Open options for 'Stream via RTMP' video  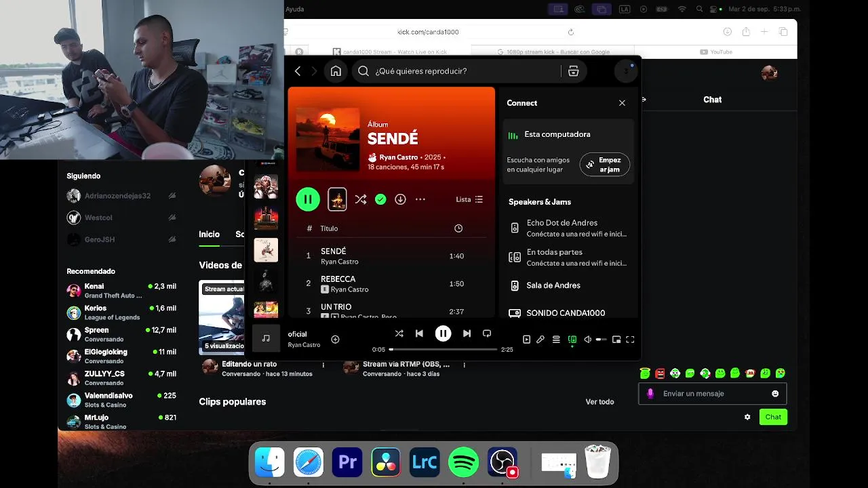465,365
